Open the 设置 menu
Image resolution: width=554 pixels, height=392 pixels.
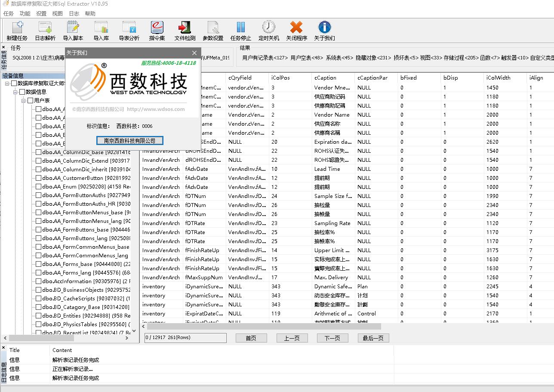point(41,13)
